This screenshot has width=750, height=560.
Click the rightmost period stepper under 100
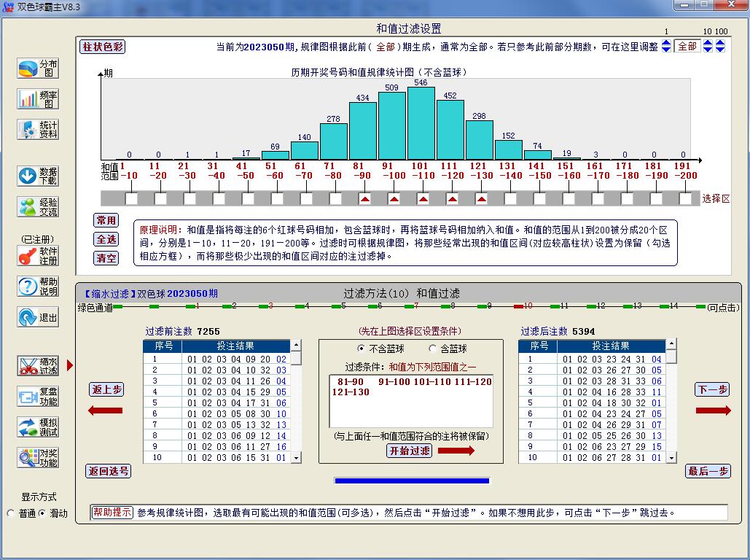(x=720, y=46)
